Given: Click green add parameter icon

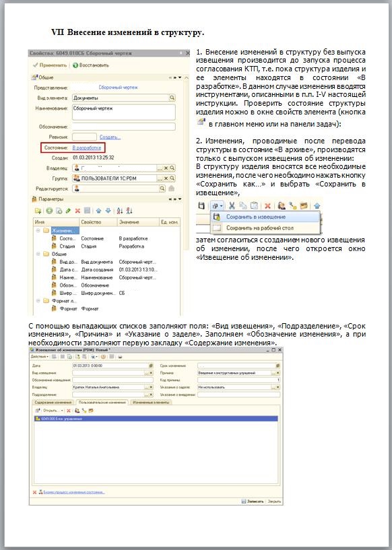Looking at the screenshot, I should click(x=49, y=211).
